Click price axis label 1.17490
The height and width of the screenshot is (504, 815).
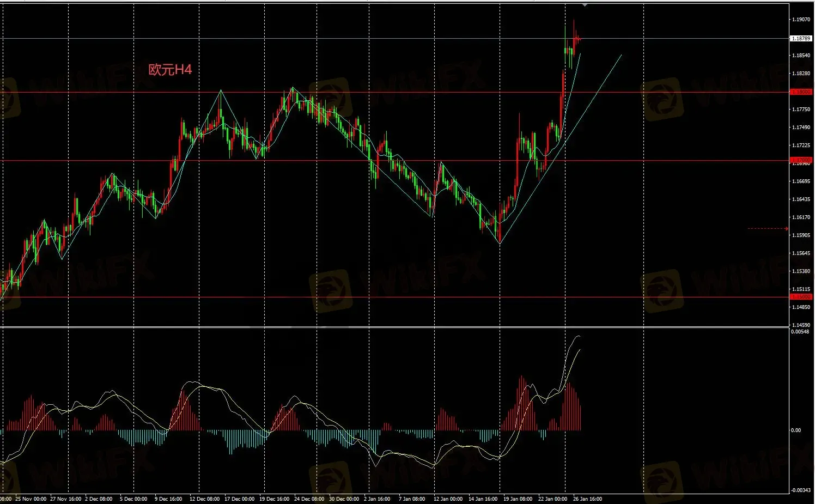pos(801,127)
